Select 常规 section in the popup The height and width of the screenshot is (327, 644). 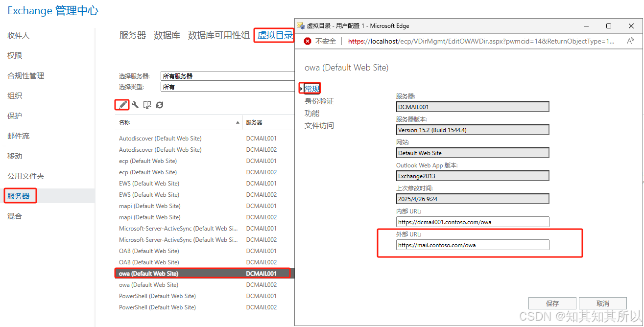pyautogui.click(x=312, y=89)
